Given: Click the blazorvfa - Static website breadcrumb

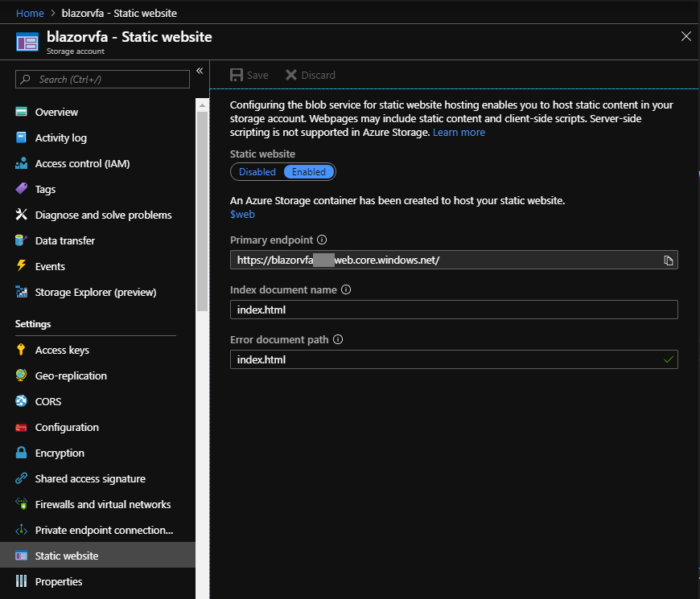Looking at the screenshot, I should coord(119,14).
